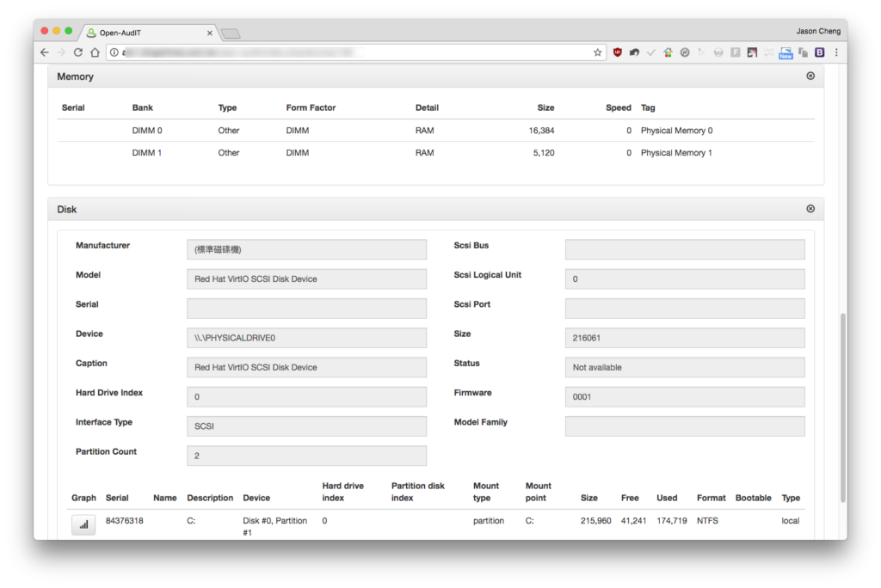The image size is (881, 588).
Task: Click the disk Size field showing 216061
Action: coord(685,338)
